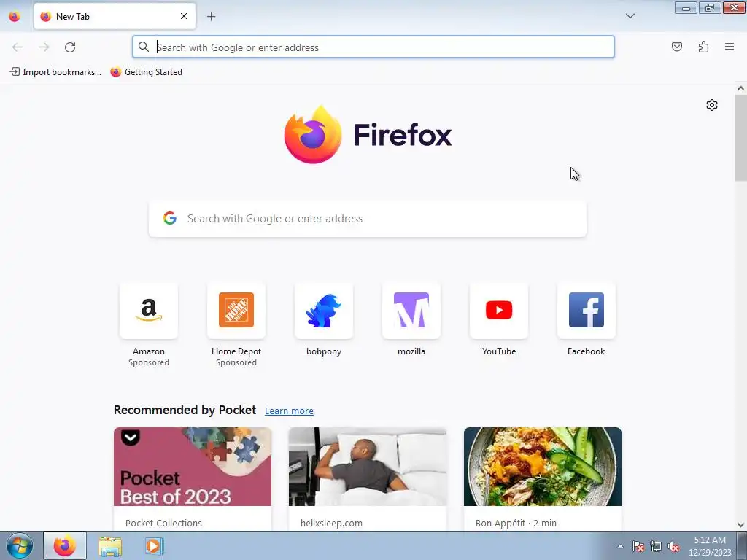
Task: Click page scrollbar up arrow
Action: tap(740, 88)
